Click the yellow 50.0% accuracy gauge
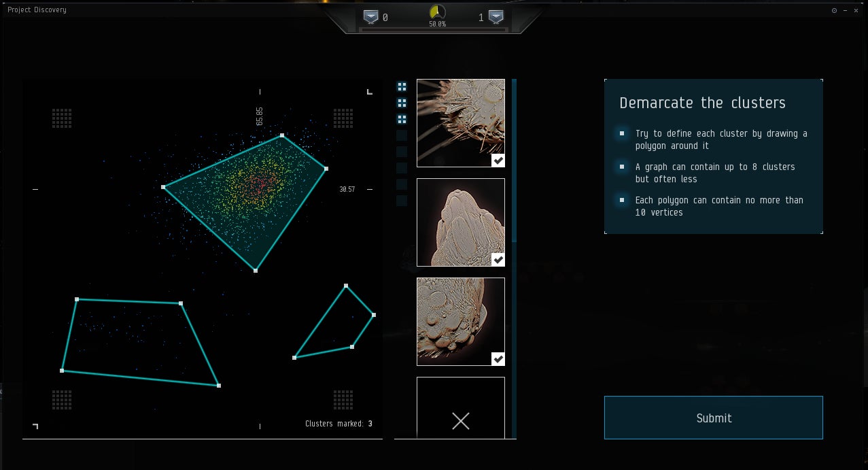Screen dimensions: 868x470 tap(437, 13)
